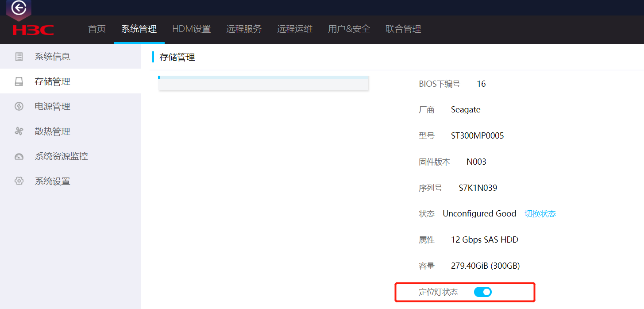
Task: Toggle the 定位灯状态 switch
Action: 482,292
